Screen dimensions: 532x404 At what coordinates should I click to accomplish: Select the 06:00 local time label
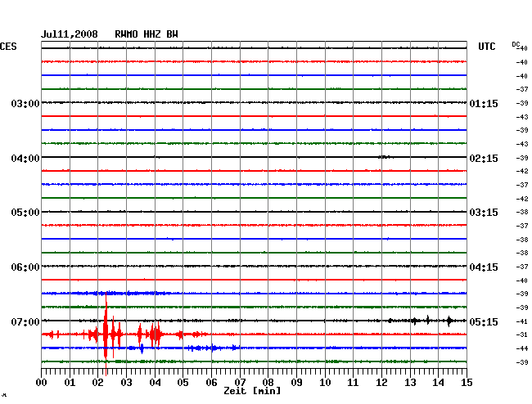[25, 267]
